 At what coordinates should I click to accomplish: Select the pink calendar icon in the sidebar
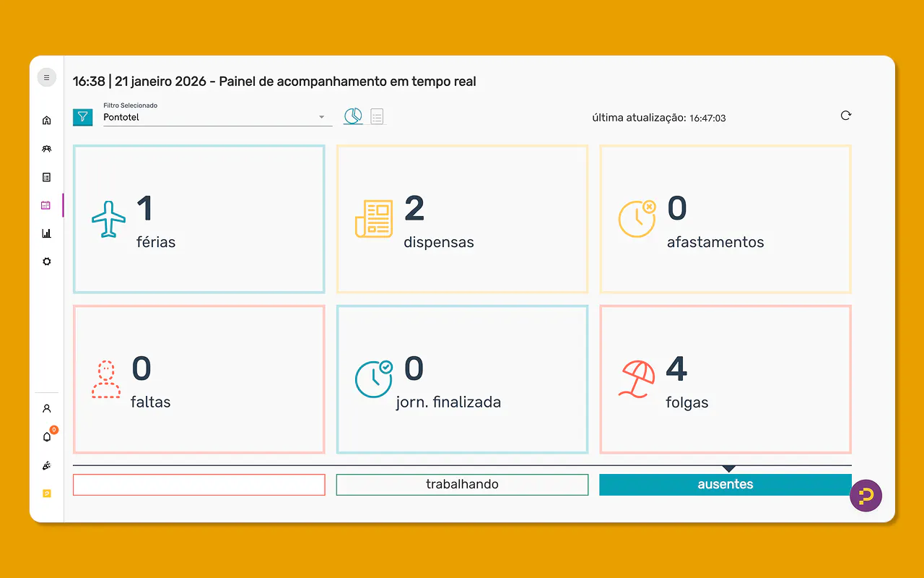point(46,205)
